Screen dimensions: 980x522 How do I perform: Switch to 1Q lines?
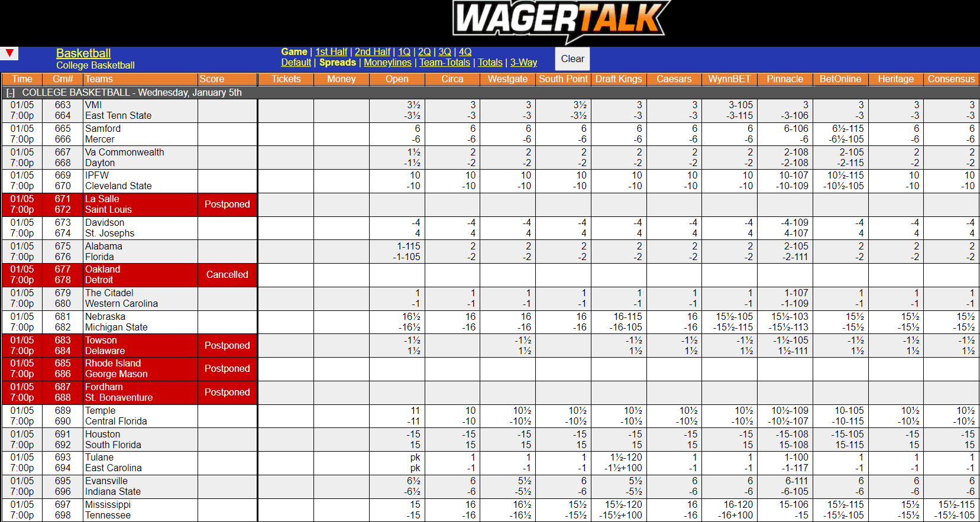coord(404,52)
